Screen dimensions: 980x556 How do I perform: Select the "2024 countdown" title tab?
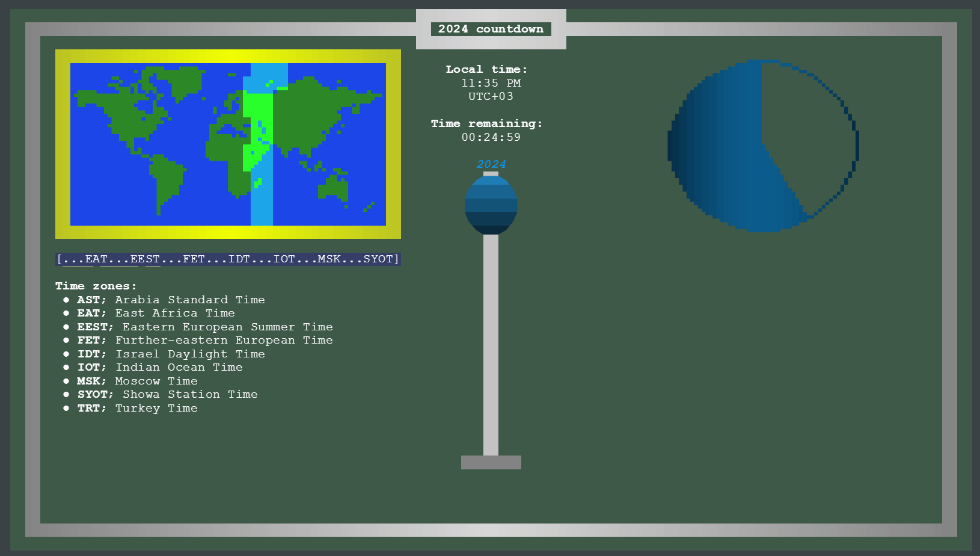[491, 29]
